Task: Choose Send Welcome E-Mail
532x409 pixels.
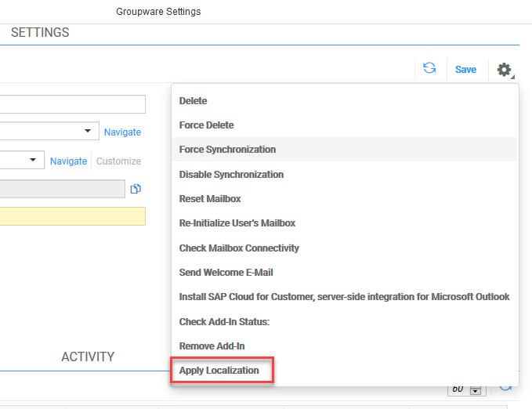Action: (x=226, y=272)
